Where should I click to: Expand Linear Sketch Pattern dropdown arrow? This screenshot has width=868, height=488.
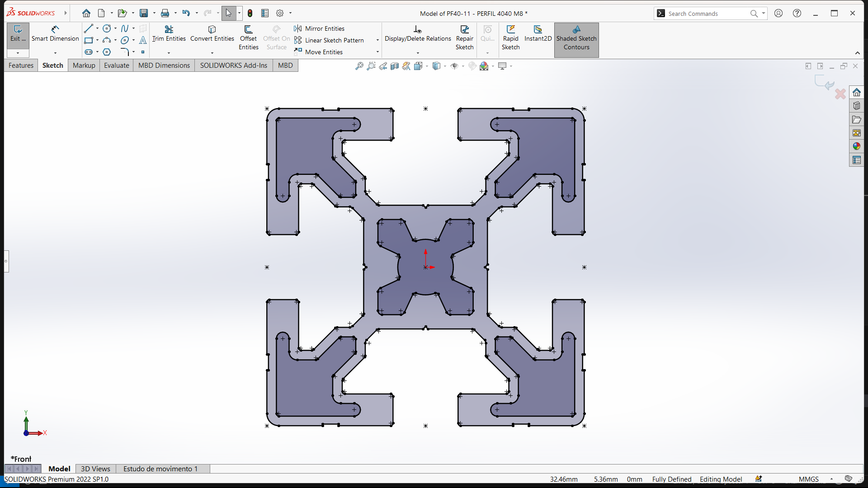click(377, 40)
